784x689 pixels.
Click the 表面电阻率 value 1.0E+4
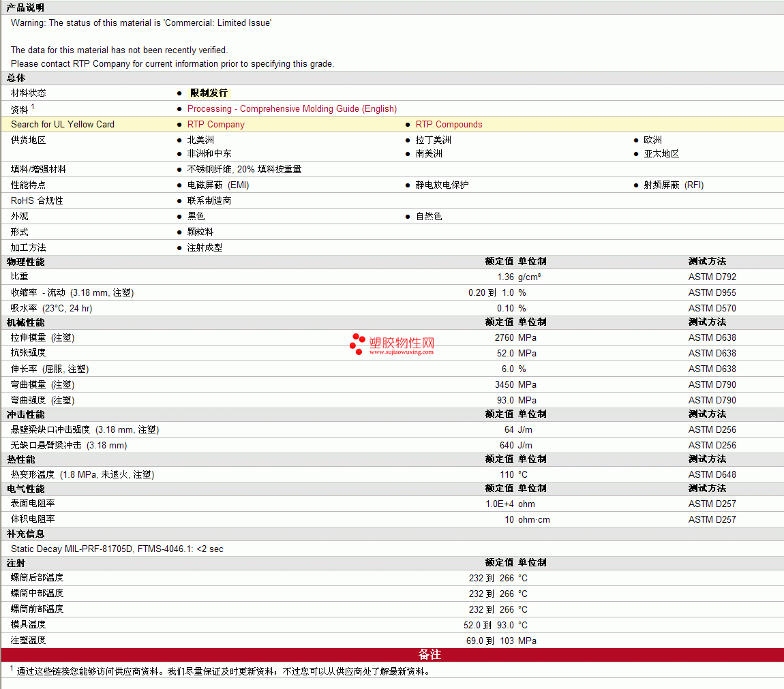(x=500, y=504)
